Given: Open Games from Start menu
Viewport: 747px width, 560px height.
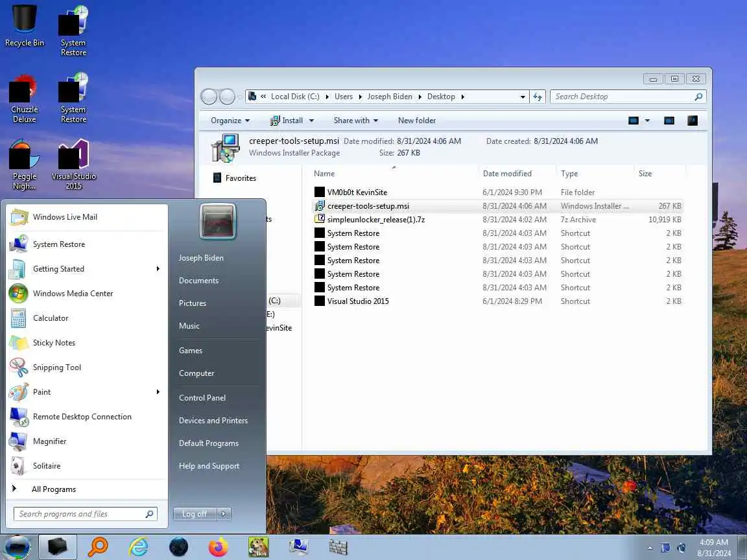Looking at the screenshot, I should (x=191, y=351).
